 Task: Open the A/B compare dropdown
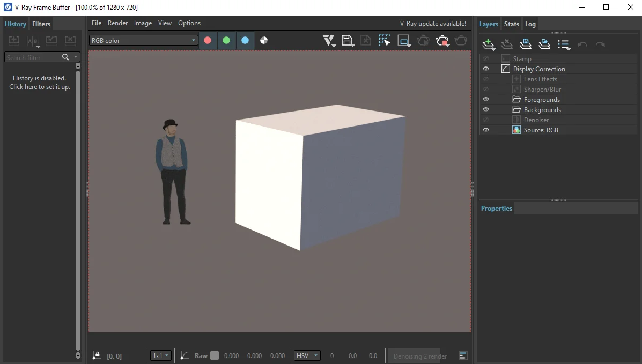33,41
